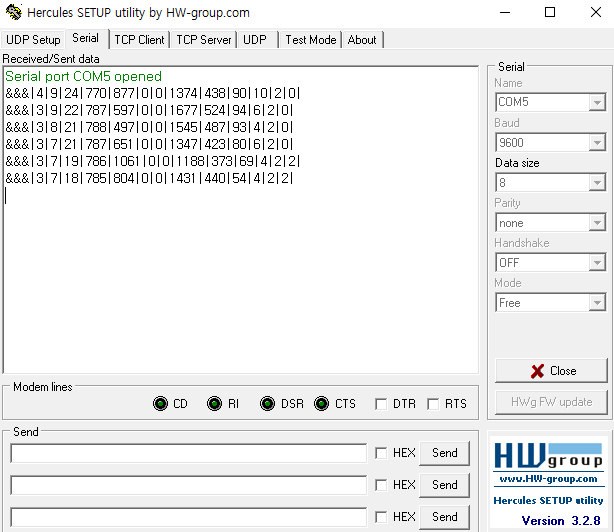
Task: Click inside the first send input field
Action: 189,453
